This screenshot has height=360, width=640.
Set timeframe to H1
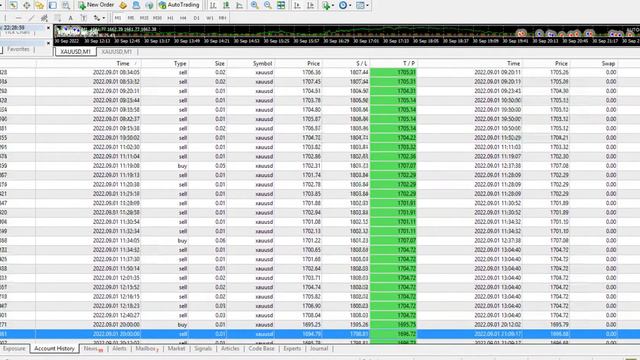point(171,18)
